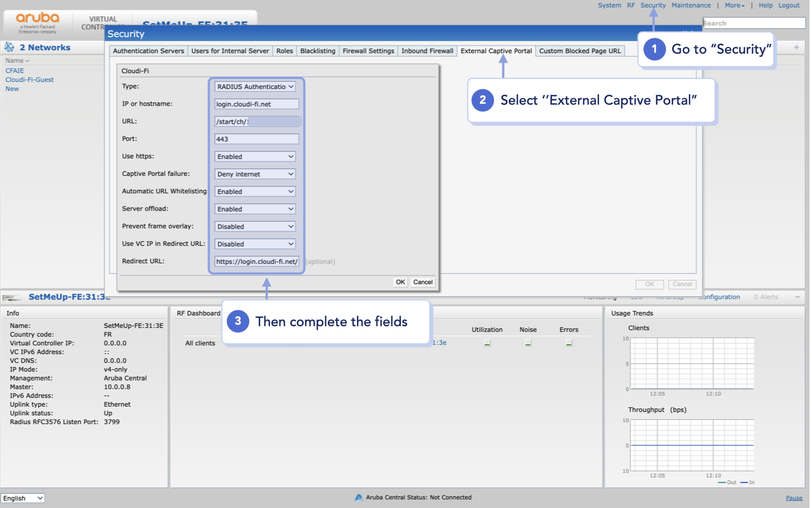Image resolution: width=812 pixels, height=508 pixels.
Task: Open the Type dropdown showing RADIUS Authentication
Action: [255, 86]
